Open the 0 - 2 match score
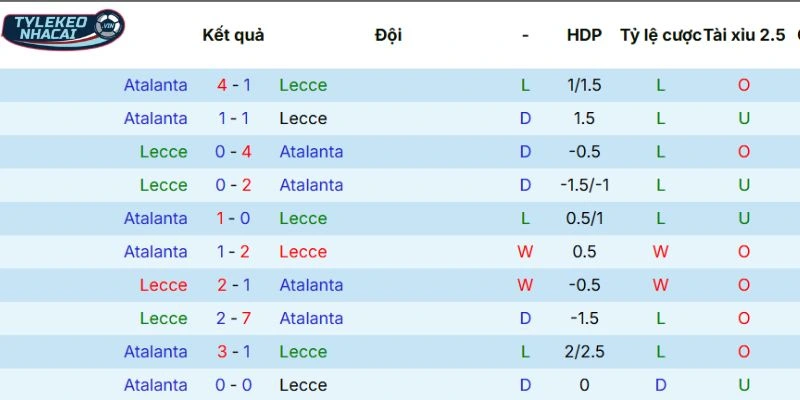 [x=233, y=185]
